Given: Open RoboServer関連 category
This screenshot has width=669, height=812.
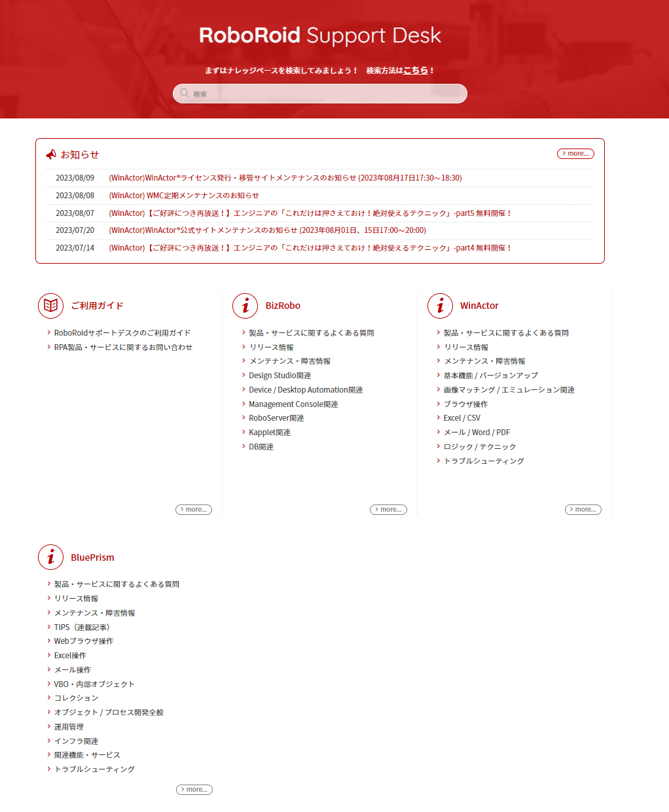Looking at the screenshot, I should pyautogui.click(x=276, y=418).
